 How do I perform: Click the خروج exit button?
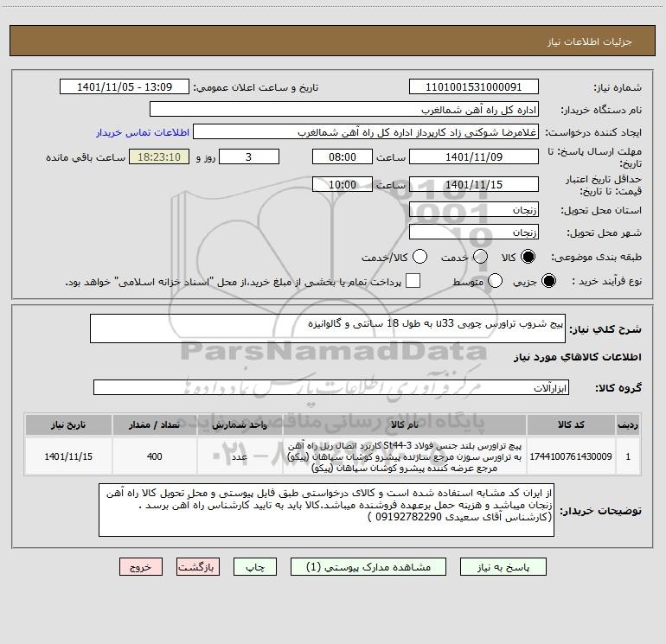[x=141, y=567]
